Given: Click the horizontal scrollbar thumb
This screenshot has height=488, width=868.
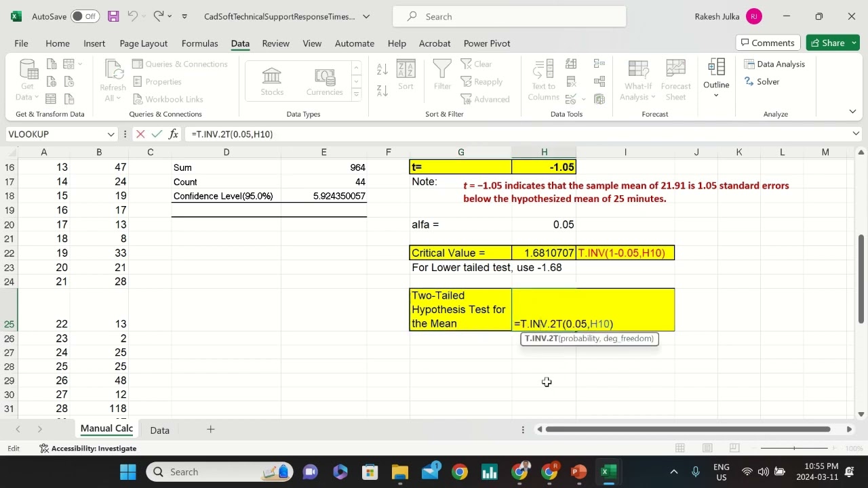Looking at the screenshot, I should tap(688, 429).
